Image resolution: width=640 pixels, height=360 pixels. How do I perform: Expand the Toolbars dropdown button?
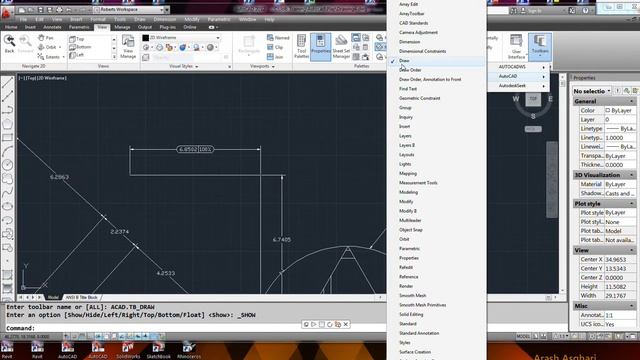[x=540, y=47]
